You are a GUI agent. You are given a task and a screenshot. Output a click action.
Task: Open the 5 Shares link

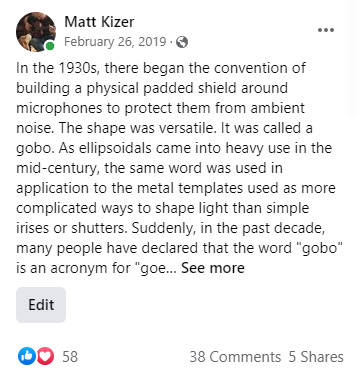pyautogui.click(x=316, y=357)
